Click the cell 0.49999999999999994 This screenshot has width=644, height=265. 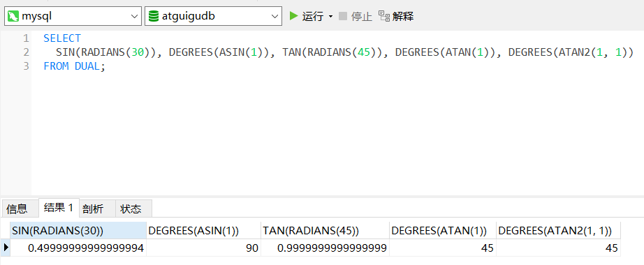point(78,248)
